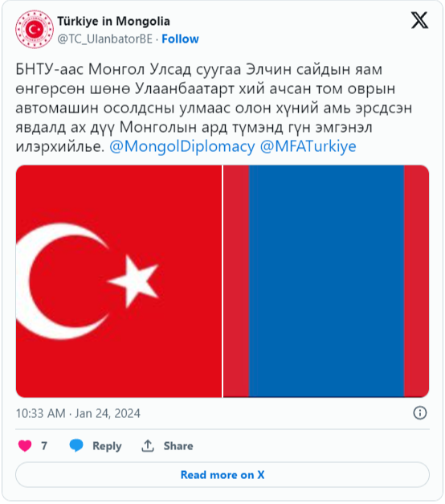This screenshot has height=504, width=445.
Task: Open the @MFATurkiye mention
Action: tap(308, 146)
